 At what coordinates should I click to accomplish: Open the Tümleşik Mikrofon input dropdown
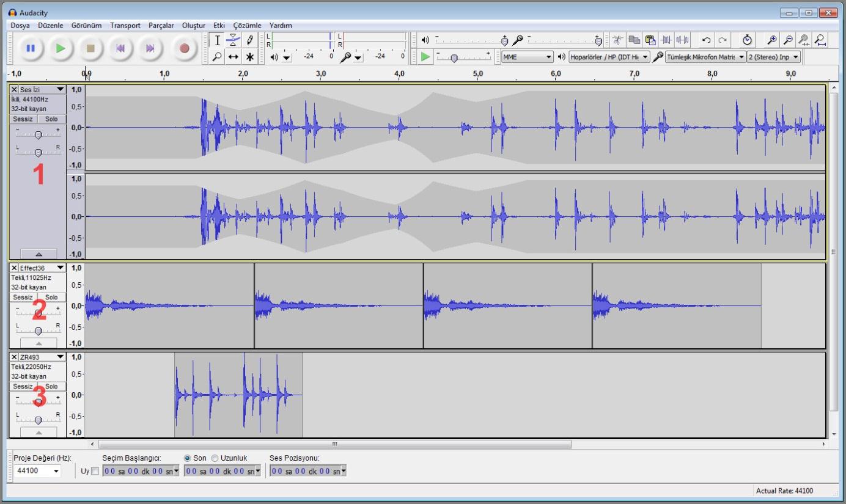(x=705, y=57)
